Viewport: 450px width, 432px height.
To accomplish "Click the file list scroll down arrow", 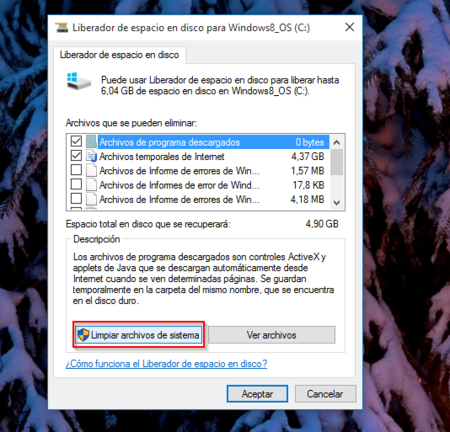I will pyautogui.click(x=337, y=202).
